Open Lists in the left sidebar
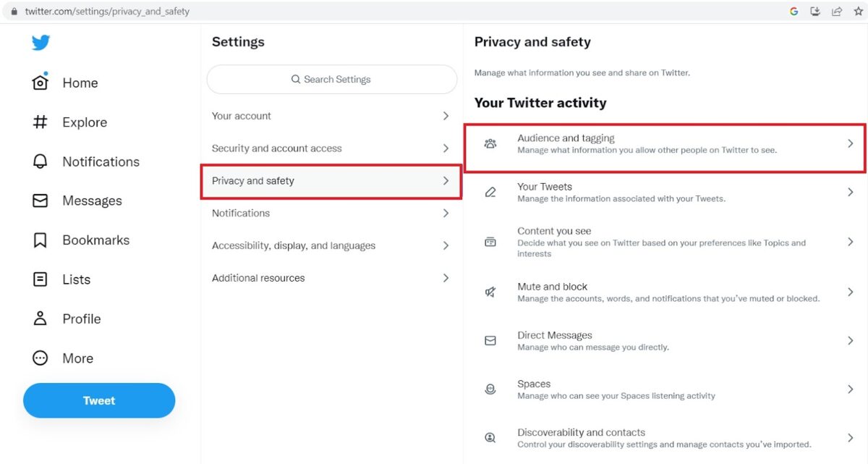The image size is (868, 464). click(61, 279)
